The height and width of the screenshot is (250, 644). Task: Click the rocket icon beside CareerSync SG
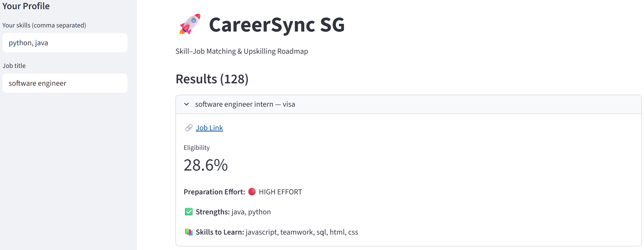[x=190, y=24]
